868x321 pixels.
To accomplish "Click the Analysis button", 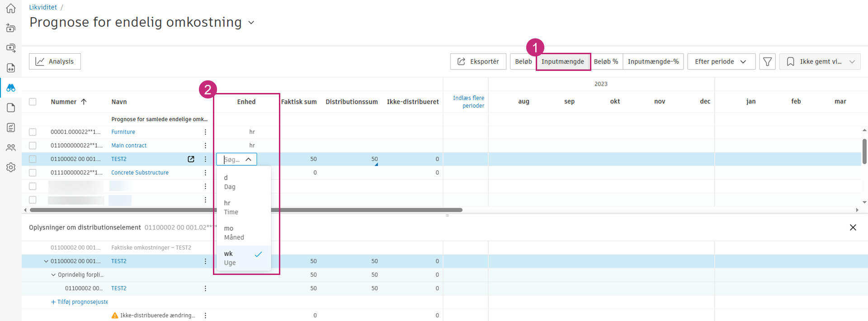I will (55, 61).
